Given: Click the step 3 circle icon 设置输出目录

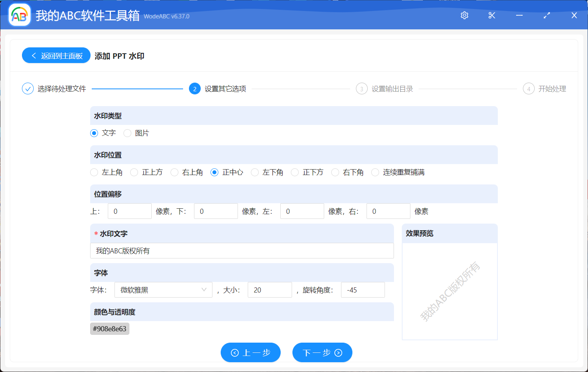Looking at the screenshot, I should pos(361,88).
